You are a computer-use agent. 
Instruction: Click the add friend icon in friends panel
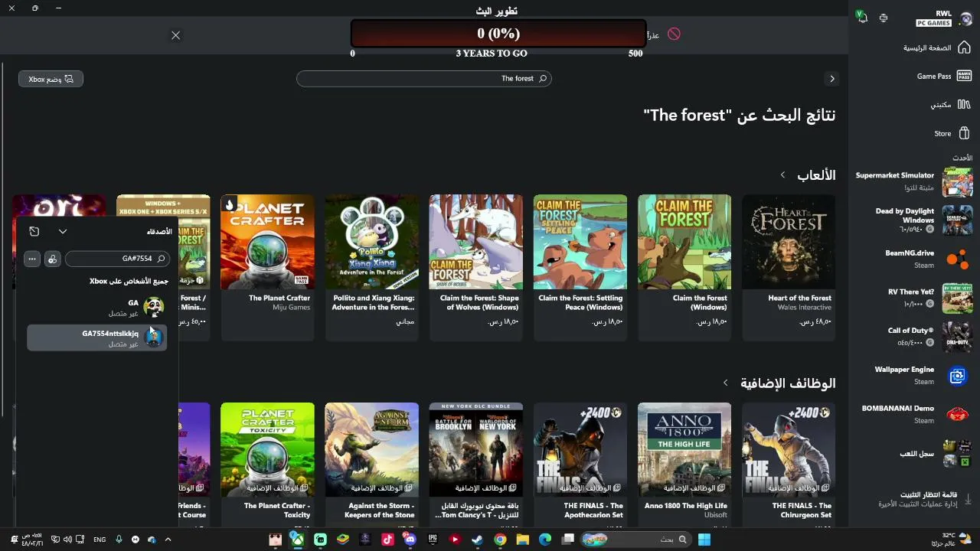coord(52,259)
